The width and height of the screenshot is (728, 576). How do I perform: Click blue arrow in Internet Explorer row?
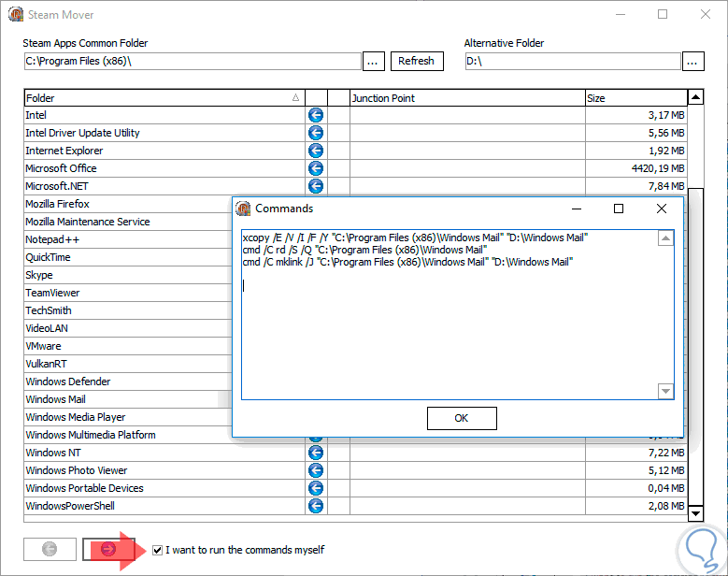316,151
